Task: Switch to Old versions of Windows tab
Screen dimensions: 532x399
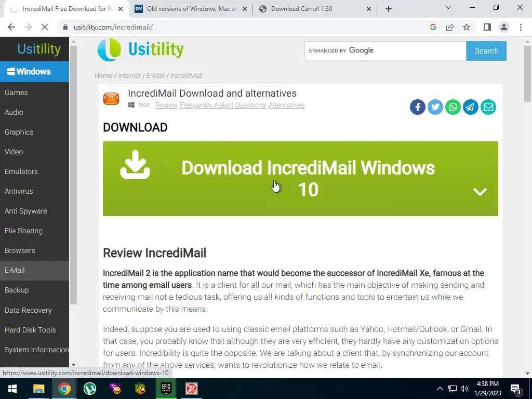Action: pos(191,9)
